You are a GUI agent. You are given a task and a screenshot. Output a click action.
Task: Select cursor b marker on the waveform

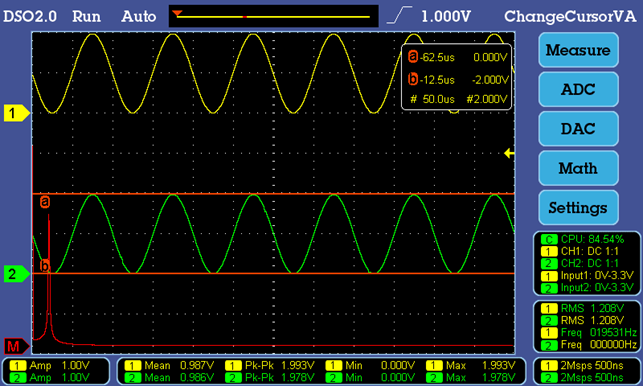click(x=45, y=266)
